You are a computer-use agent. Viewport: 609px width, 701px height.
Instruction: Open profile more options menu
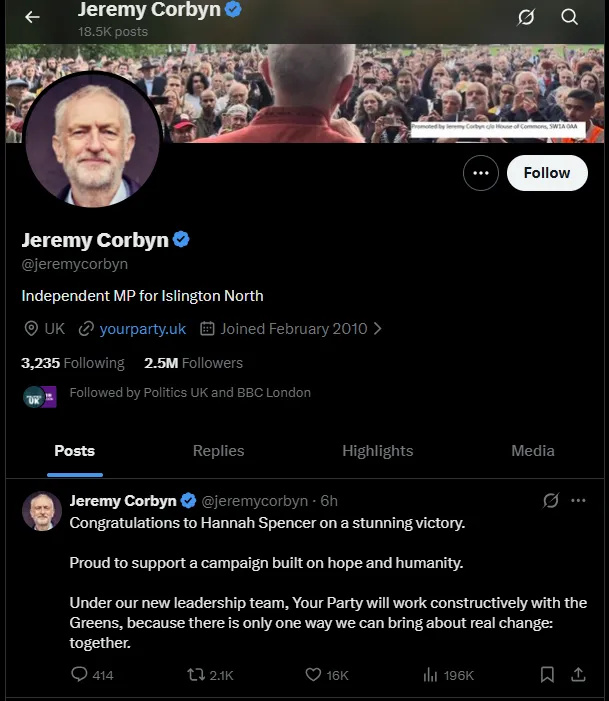pos(481,173)
